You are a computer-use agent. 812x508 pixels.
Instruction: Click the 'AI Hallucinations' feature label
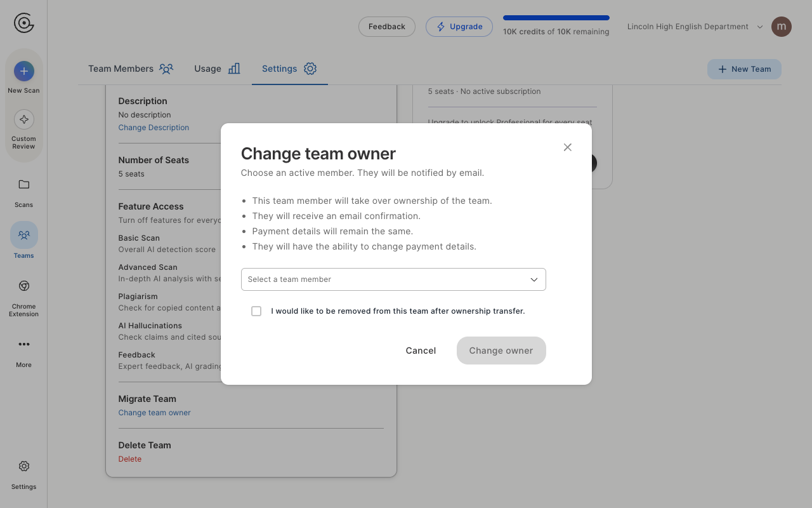pos(150,326)
